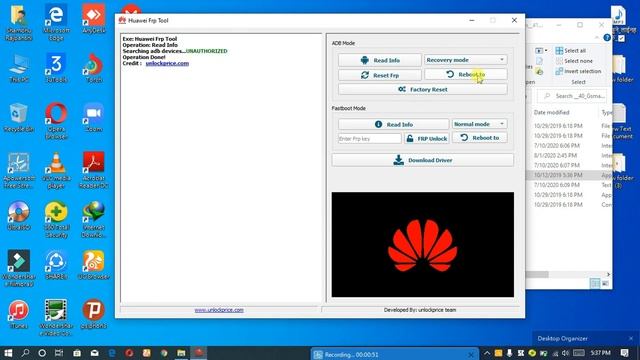640x360 pixels.
Task: Open Internet Download Manager desktop shortcut
Action: pos(93,219)
